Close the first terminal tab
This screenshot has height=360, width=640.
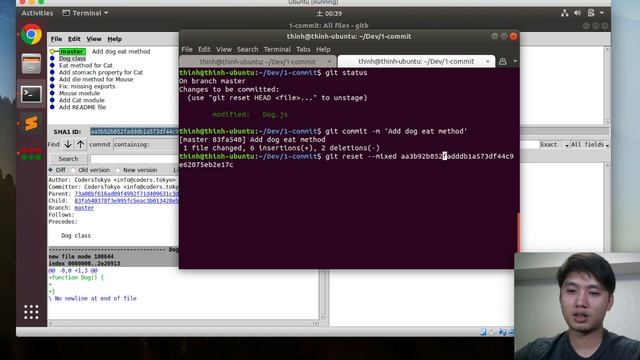[x=329, y=62]
